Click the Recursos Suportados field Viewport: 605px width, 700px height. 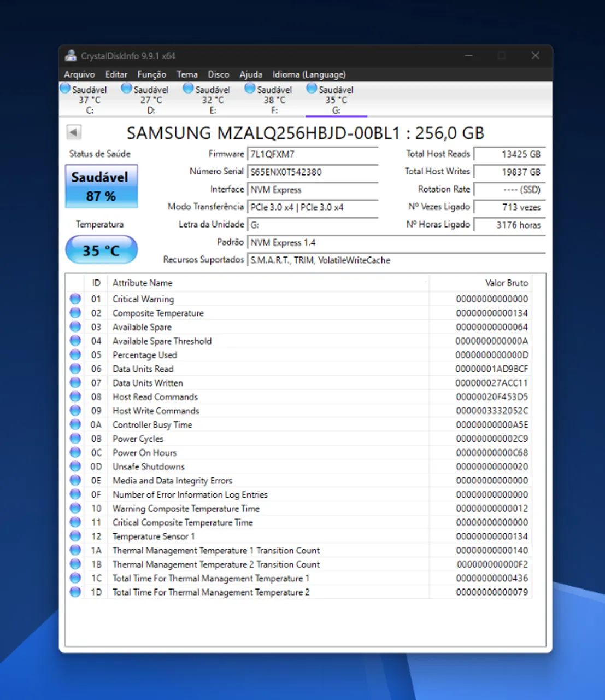point(396,260)
